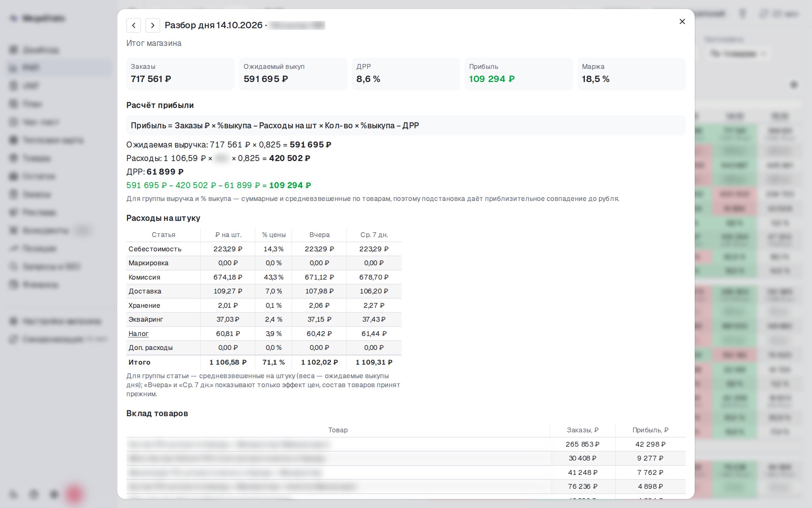Viewport: 812px width, 508px height.
Task: Go to the next day with right chevron
Action: point(153,25)
